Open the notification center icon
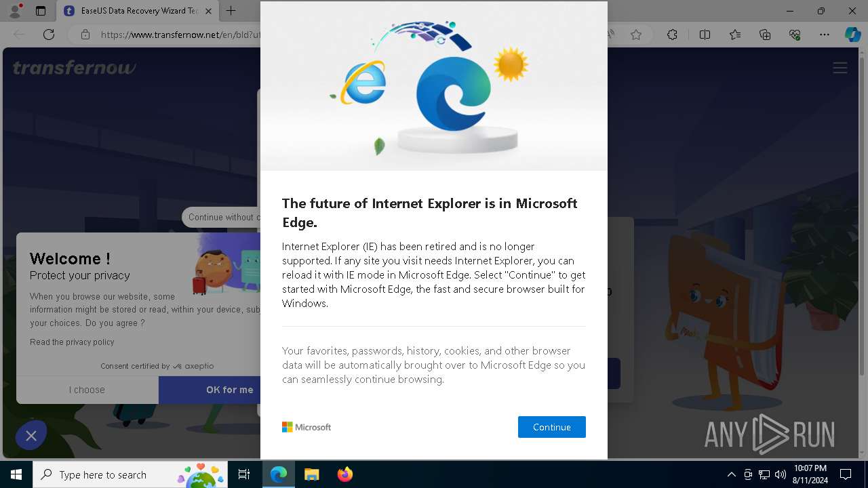Screen dimensions: 868x488 pyautogui.click(x=846, y=474)
